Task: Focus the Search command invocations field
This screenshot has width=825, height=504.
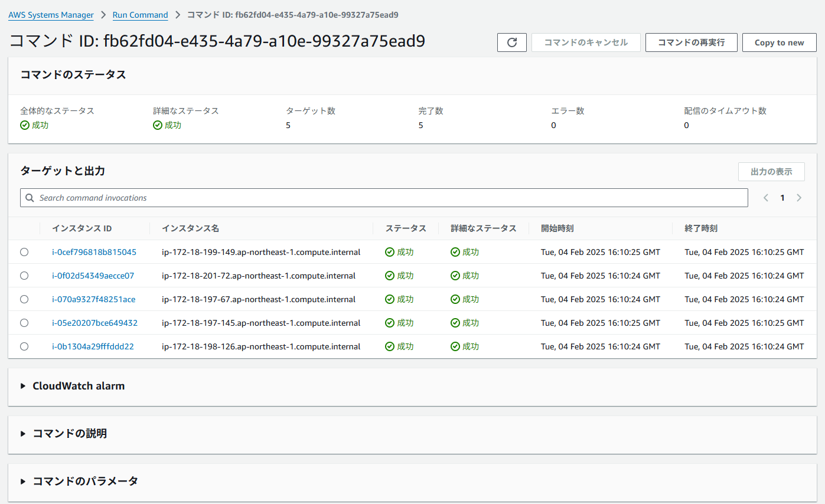Action: [x=390, y=198]
